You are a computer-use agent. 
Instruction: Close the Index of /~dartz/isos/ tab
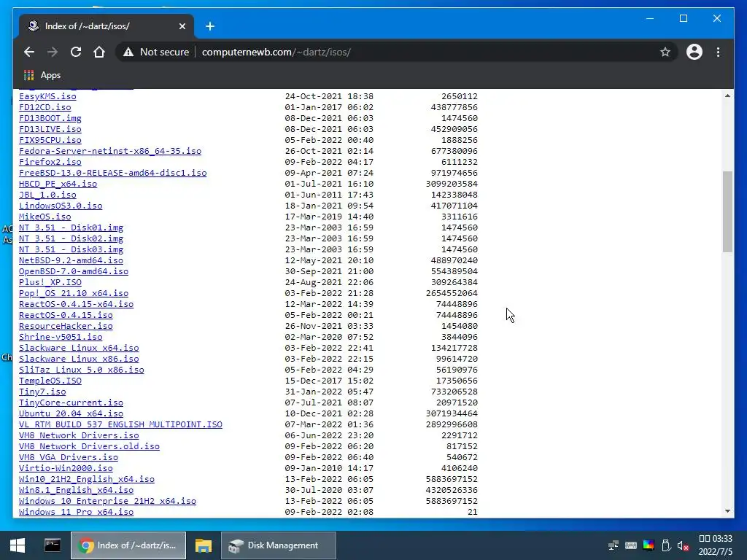coord(182,26)
